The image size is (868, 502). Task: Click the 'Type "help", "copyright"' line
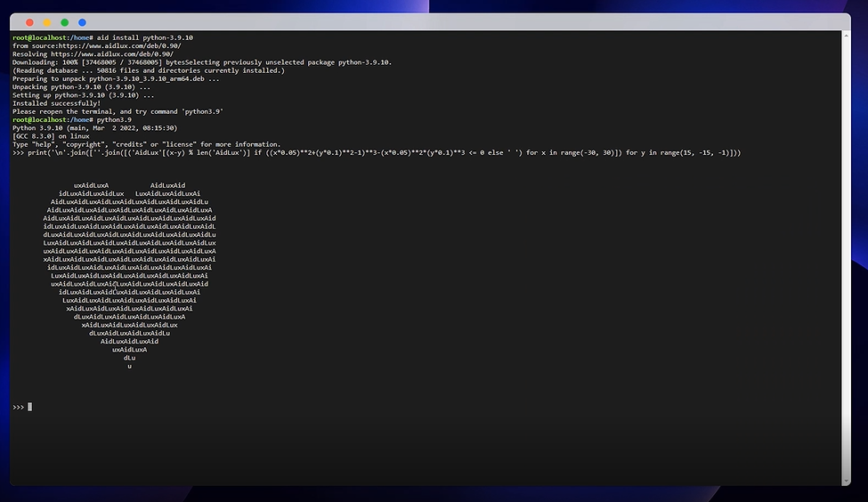point(147,144)
